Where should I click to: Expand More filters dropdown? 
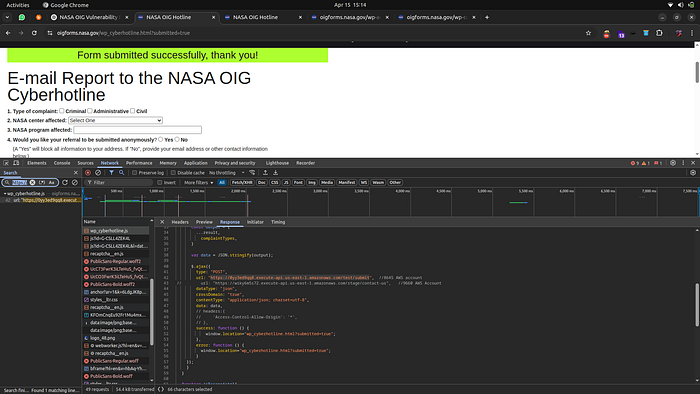199,182
